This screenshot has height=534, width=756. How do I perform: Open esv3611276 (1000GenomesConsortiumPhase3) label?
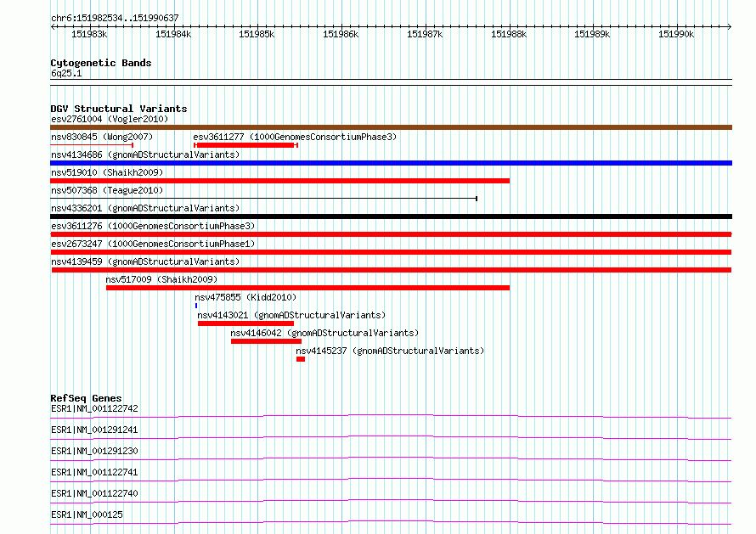[153, 226]
